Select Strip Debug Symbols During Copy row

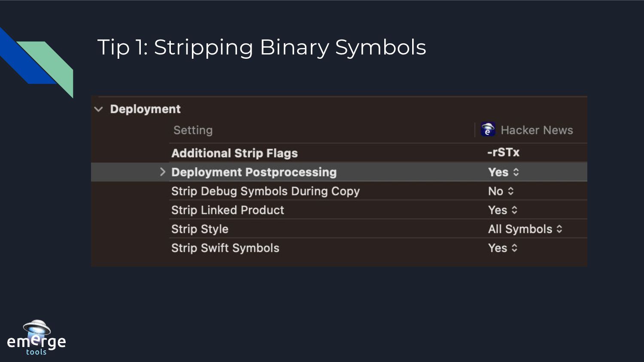pos(265,191)
